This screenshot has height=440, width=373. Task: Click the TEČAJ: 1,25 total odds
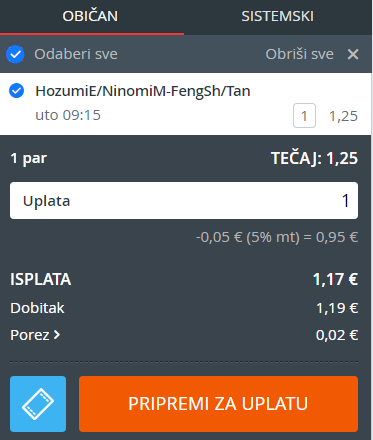pyautogui.click(x=314, y=158)
